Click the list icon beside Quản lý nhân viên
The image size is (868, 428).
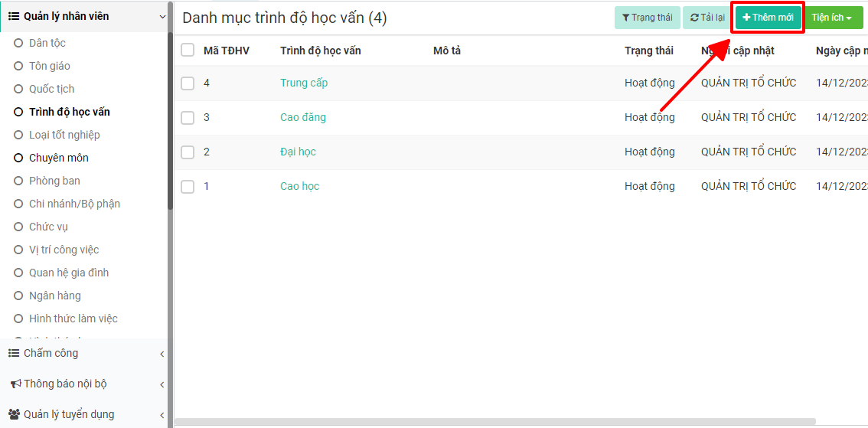pos(14,16)
